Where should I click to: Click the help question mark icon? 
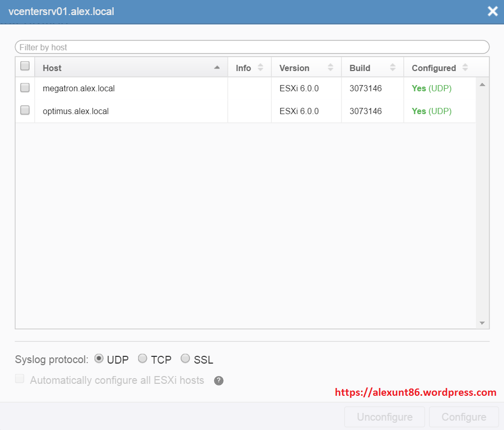tap(219, 381)
